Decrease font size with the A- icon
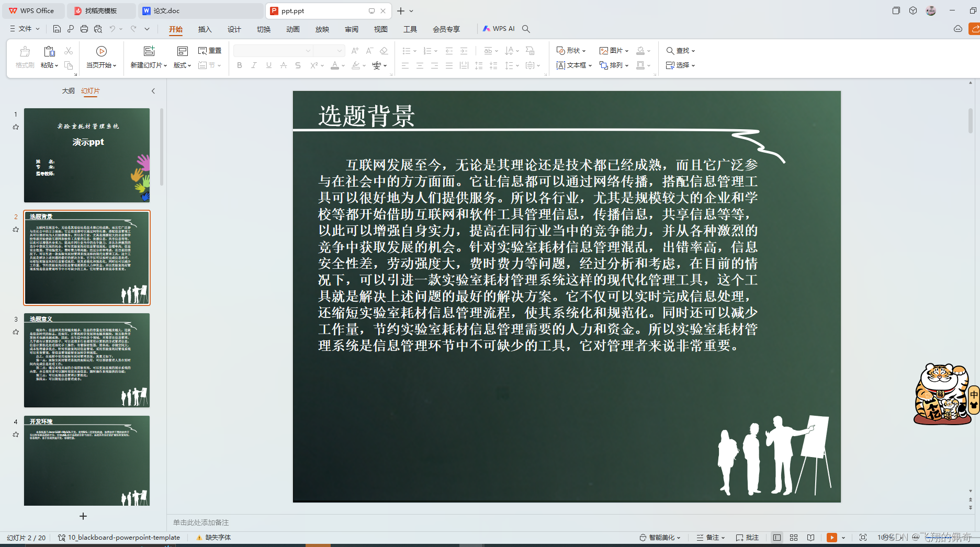The image size is (980, 547). (x=369, y=51)
